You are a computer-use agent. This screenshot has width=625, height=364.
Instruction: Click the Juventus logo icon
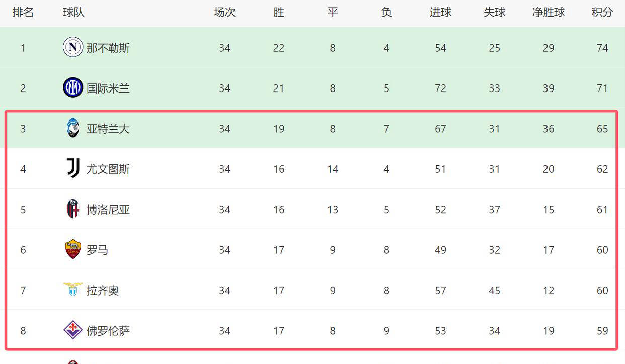pyautogui.click(x=73, y=169)
